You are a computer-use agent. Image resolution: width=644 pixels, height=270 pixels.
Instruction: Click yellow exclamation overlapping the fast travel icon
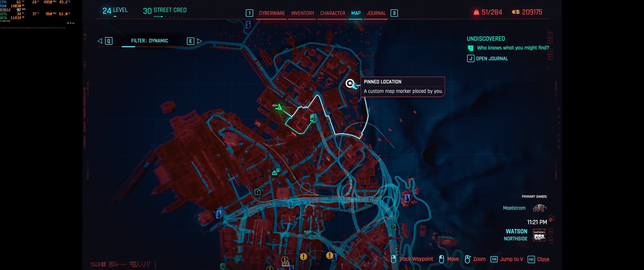point(329,256)
